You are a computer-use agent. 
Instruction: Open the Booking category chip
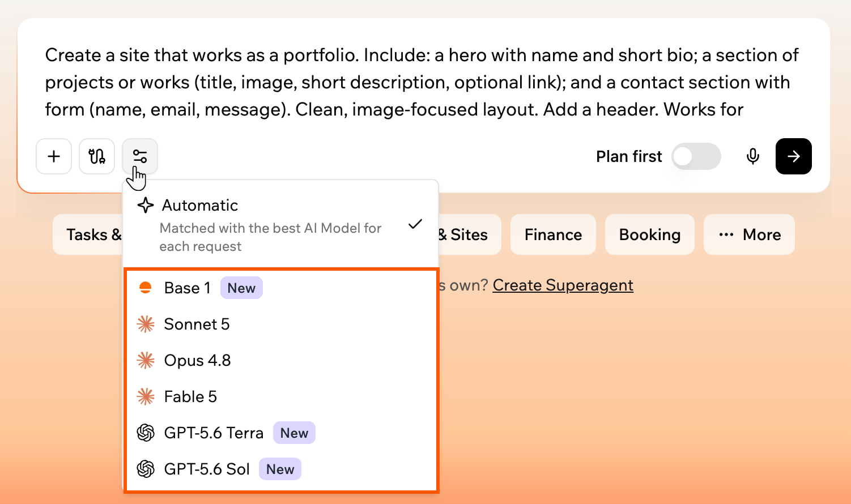pyautogui.click(x=650, y=234)
